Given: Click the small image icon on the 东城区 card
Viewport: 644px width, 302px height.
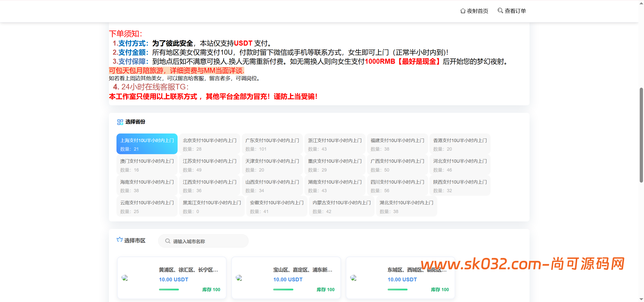Looking at the screenshot, I should tap(353, 278).
